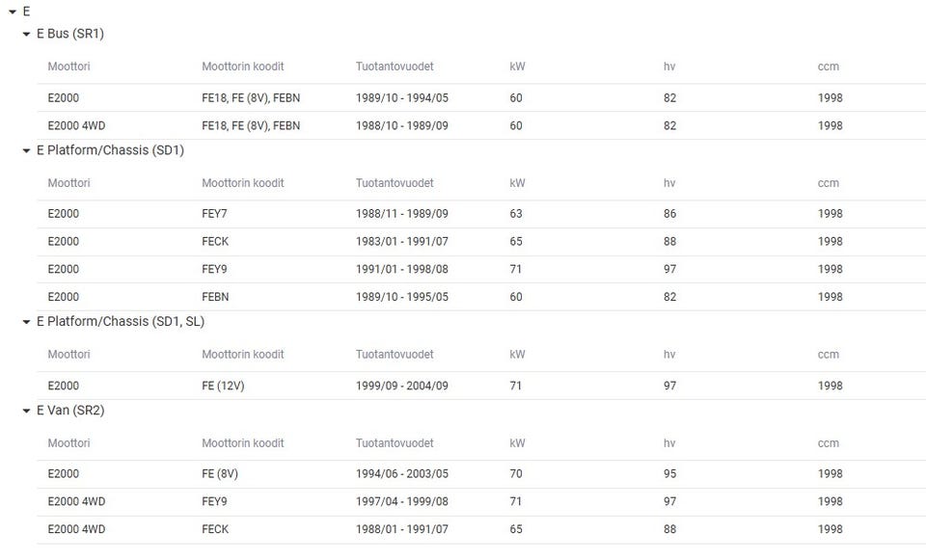Select the E2000 4WD row dated 1997/04 - 1999/08

click(76, 501)
